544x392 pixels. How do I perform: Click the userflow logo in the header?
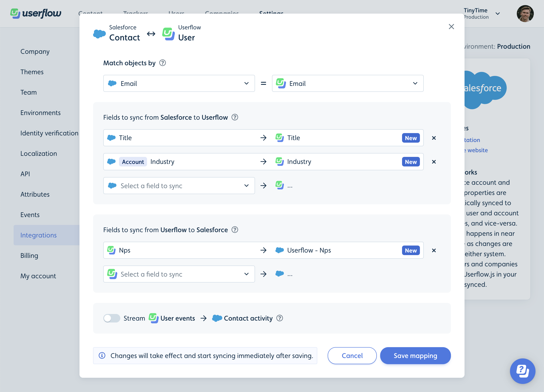(35, 13)
